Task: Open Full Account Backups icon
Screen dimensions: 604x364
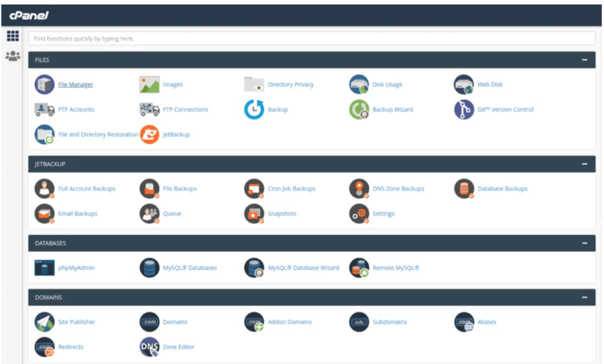Action: pos(44,189)
